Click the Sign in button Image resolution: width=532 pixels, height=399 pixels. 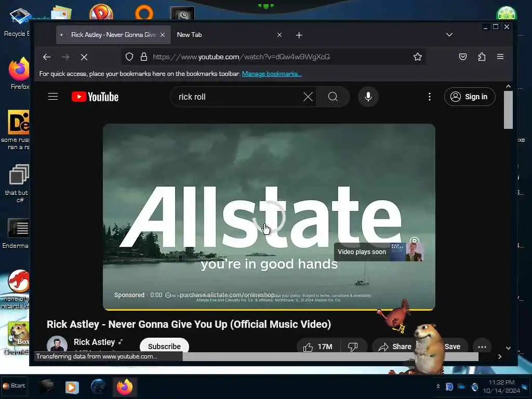tap(470, 97)
